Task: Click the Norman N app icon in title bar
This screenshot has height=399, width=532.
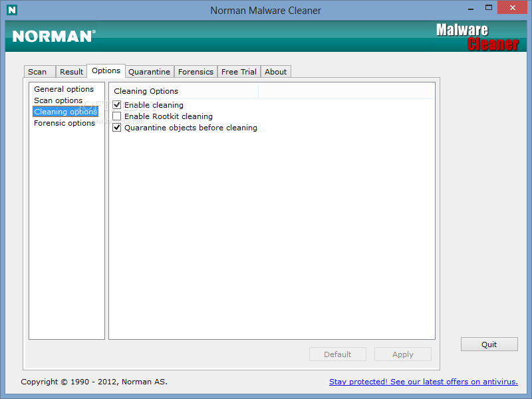Action: (12, 10)
